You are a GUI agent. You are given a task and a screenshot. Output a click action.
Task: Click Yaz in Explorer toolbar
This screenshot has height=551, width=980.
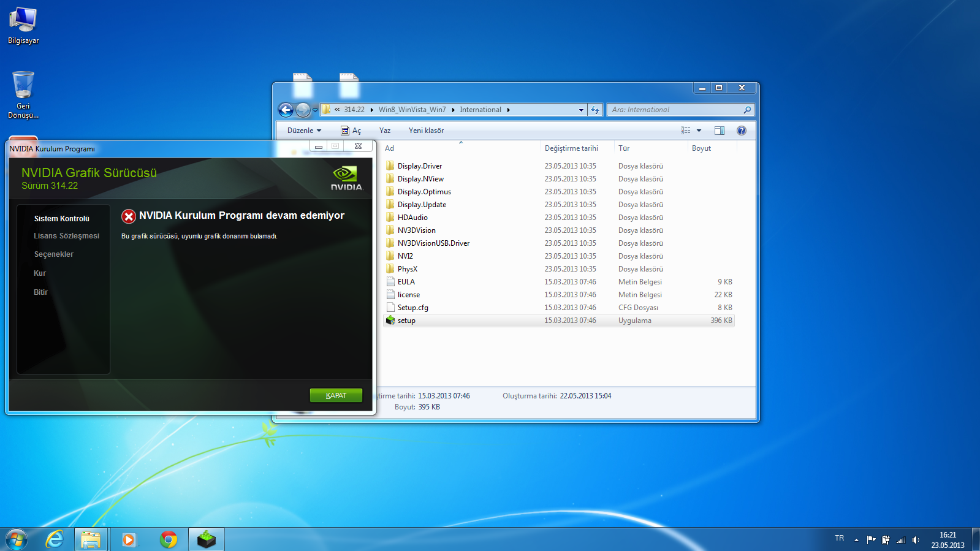(385, 131)
